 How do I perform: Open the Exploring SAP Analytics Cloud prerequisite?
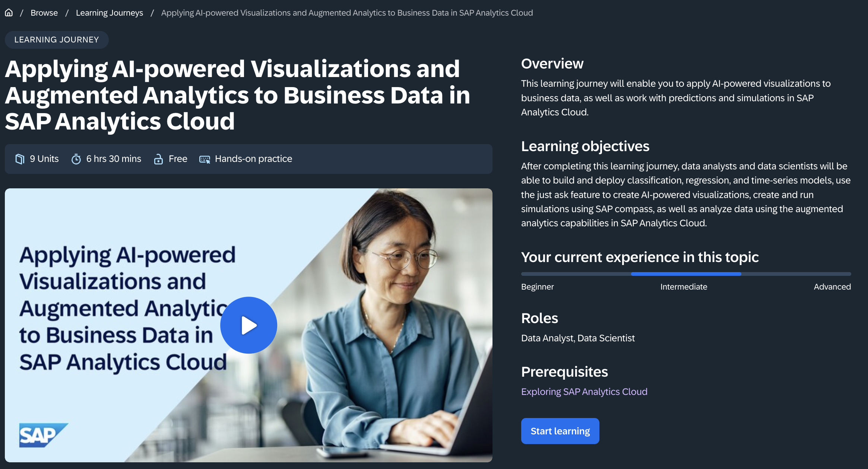click(584, 392)
